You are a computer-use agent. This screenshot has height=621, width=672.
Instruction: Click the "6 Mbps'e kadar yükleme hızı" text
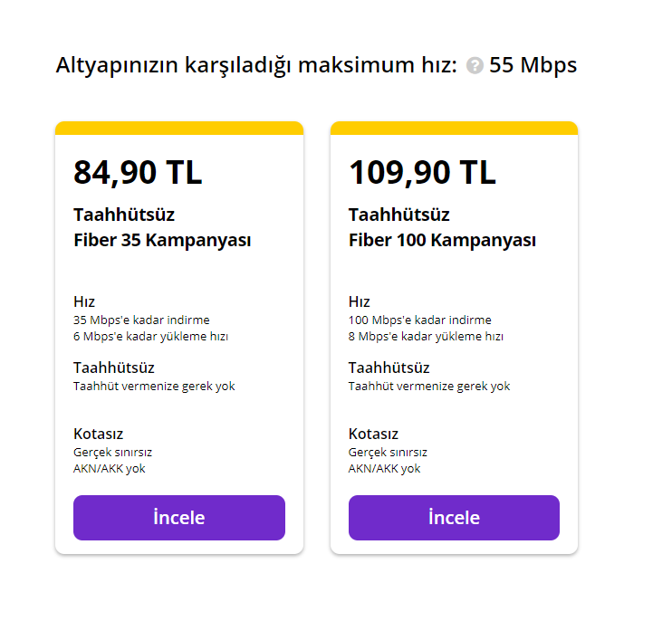pos(150,337)
